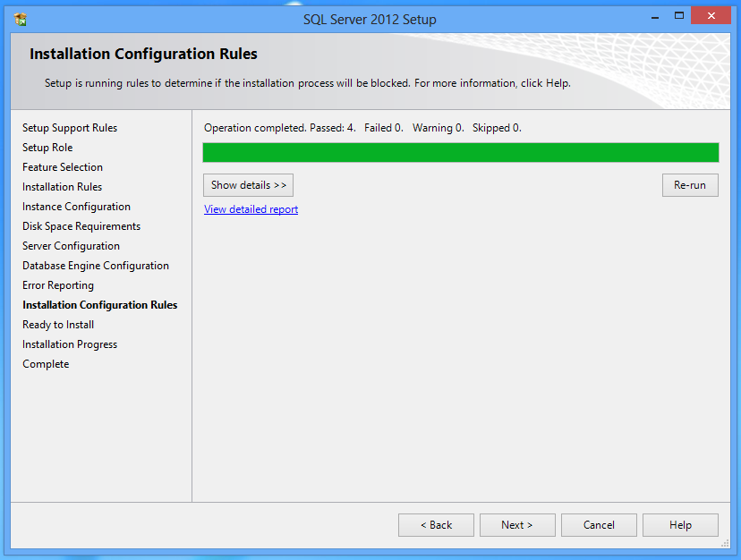Click the window resize grip corner
This screenshot has width=741, height=560.
point(726,544)
